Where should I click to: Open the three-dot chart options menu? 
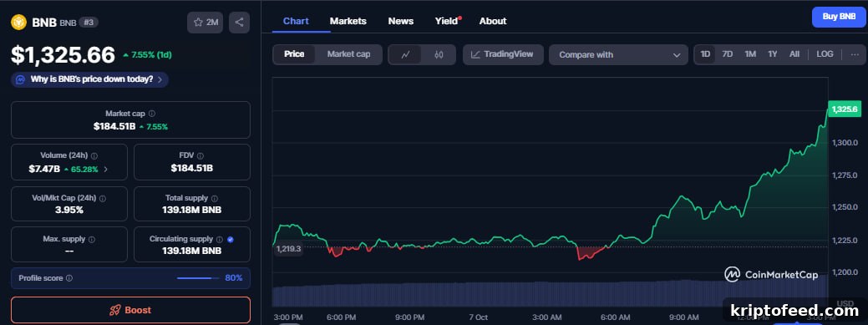pyautogui.click(x=855, y=54)
